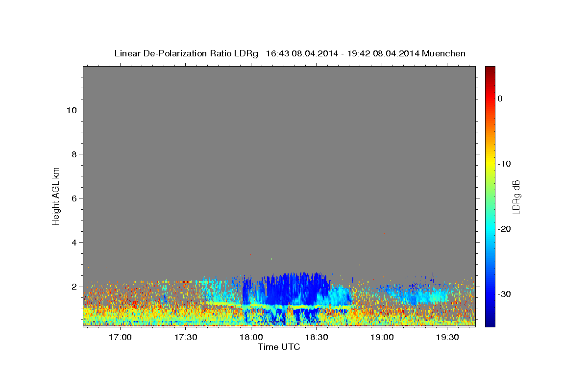Screen dimensions: 588x392
Task: Click the colorbar value "-20"
Action: click(x=504, y=229)
